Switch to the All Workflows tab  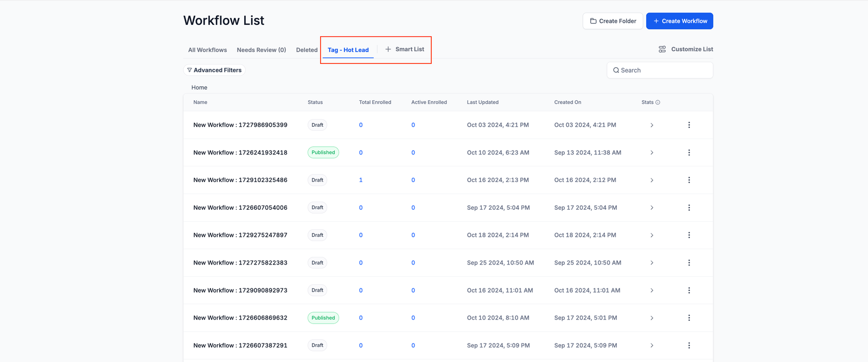click(x=207, y=50)
